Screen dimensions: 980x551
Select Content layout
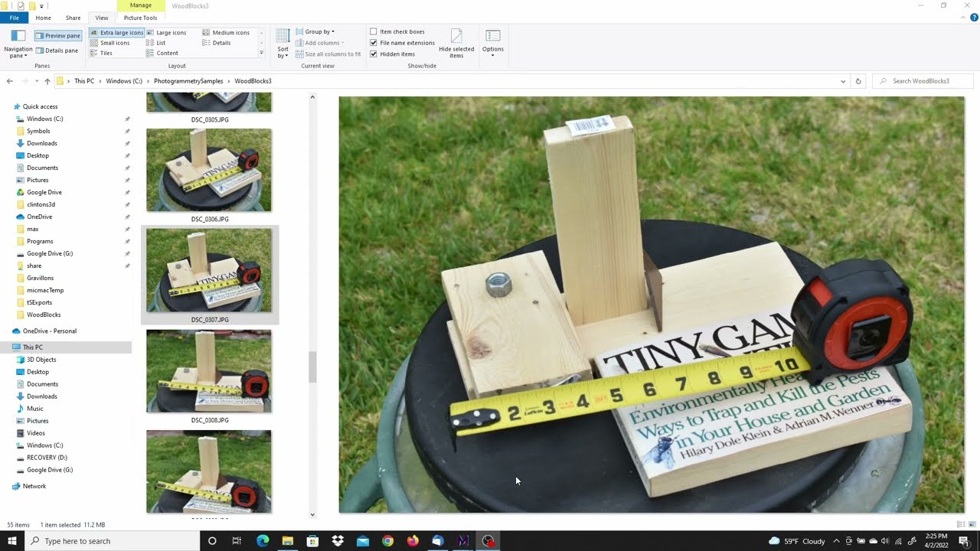click(x=162, y=53)
